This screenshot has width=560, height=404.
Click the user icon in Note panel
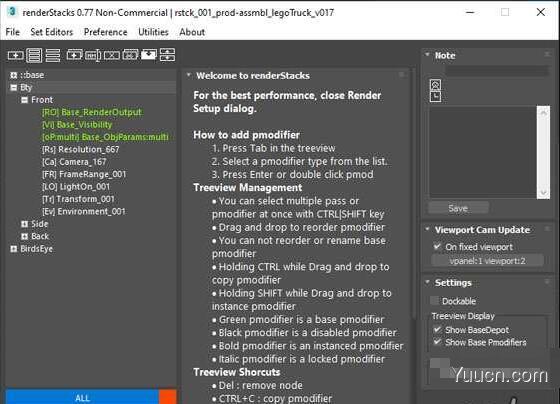pyautogui.click(x=435, y=85)
